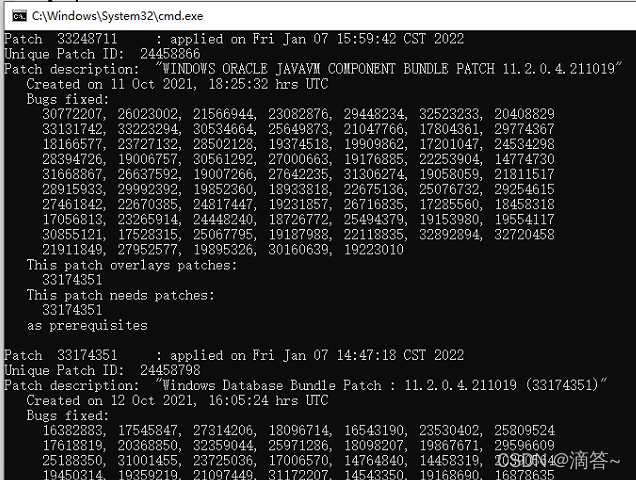Click 'Created on 12 Oct 2021' line
The width and height of the screenshot is (636, 480).
[177, 401]
